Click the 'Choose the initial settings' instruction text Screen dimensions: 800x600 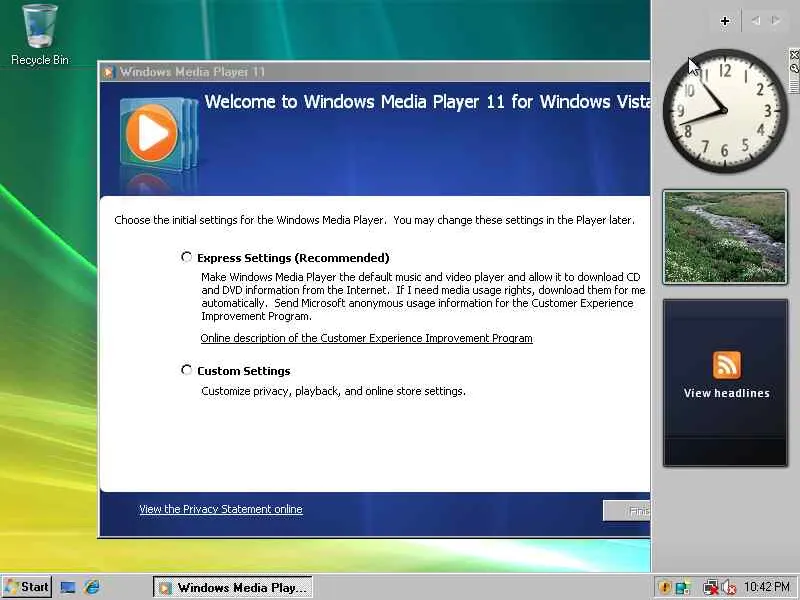coord(374,220)
